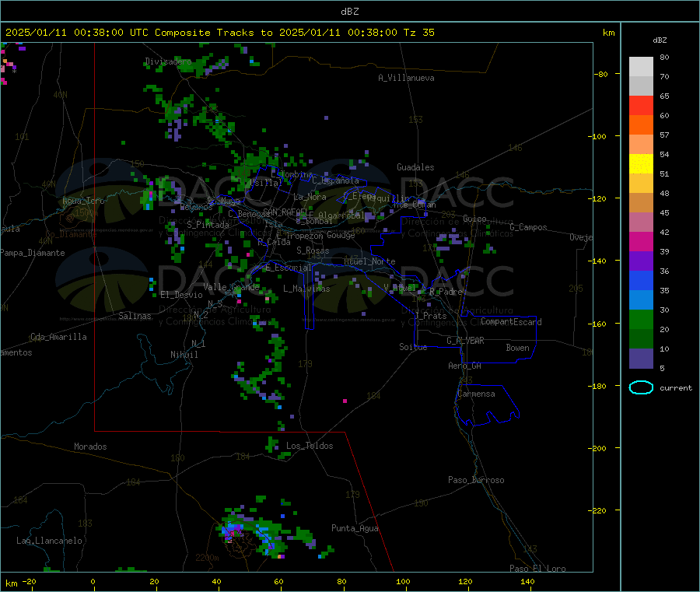
Task: Click the Pampa_Diamante label
Action: (32, 253)
